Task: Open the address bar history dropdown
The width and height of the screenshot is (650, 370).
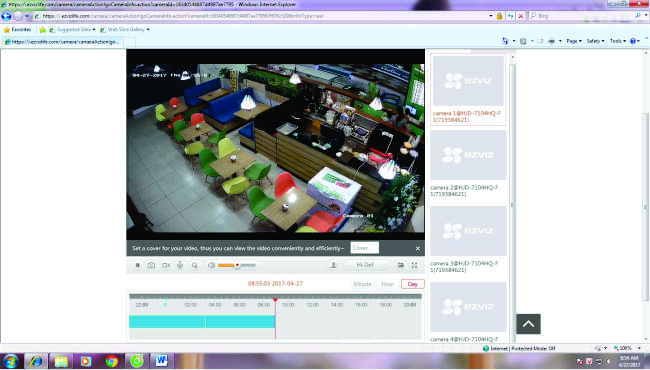Action: [x=491, y=16]
